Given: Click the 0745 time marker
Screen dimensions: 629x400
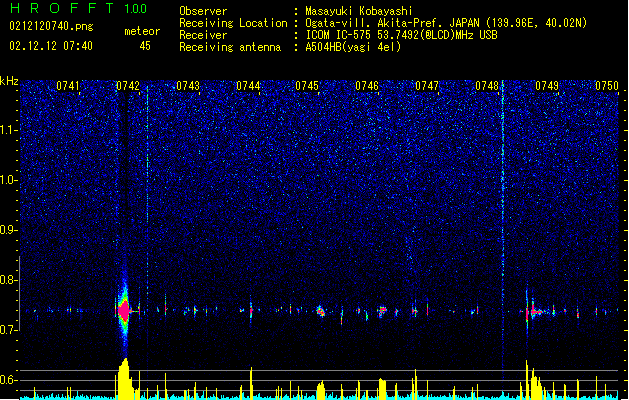Looking at the screenshot, I should (x=307, y=86).
